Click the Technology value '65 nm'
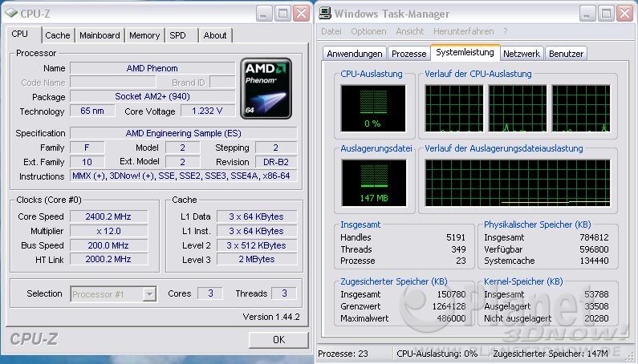This screenshot has height=364, width=638. (92, 111)
